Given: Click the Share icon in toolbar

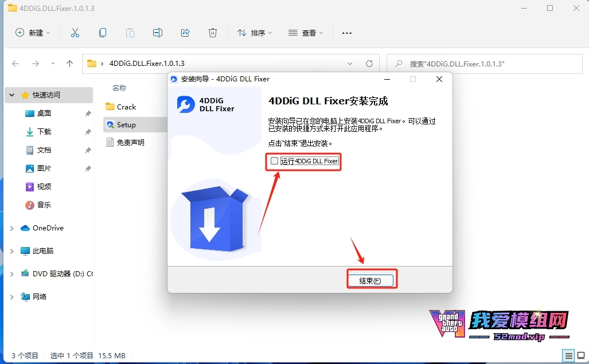Looking at the screenshot, I should [185, 33].
